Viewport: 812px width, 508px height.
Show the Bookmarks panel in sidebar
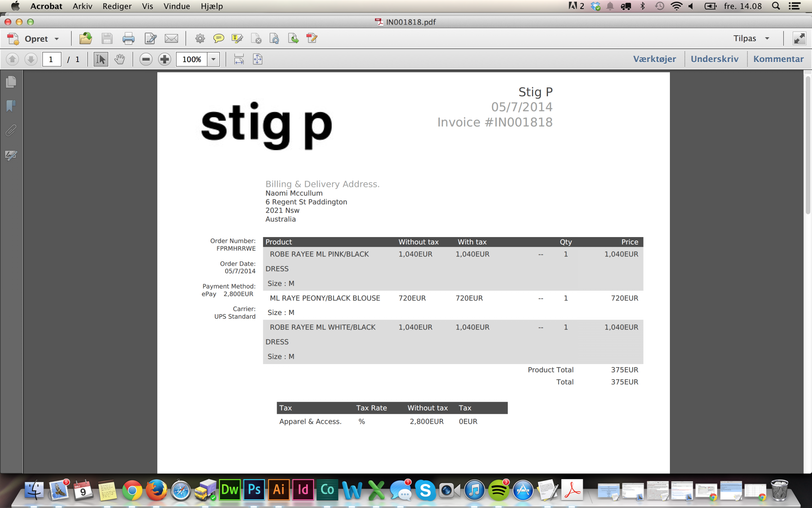tap(11, 106)
